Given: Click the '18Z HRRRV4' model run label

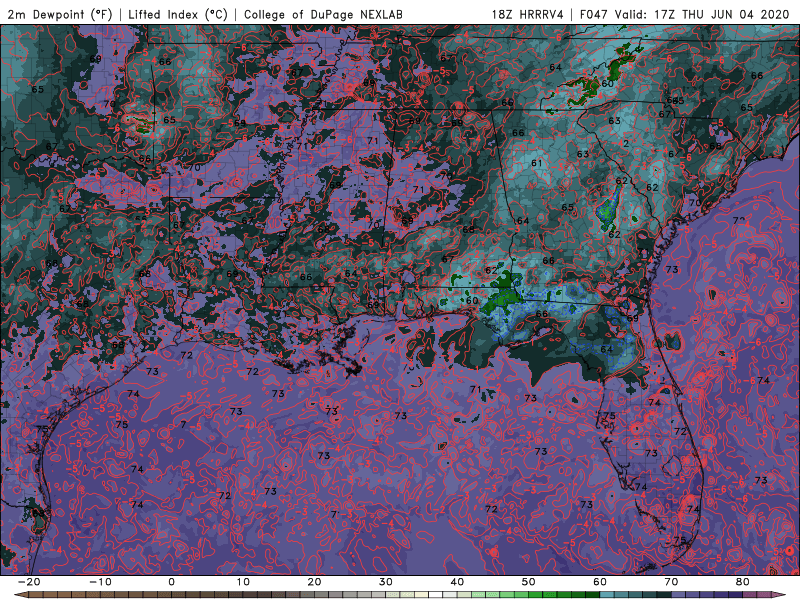Looking at the screenshot, I should pyautogui.click(x=528, y=14).
